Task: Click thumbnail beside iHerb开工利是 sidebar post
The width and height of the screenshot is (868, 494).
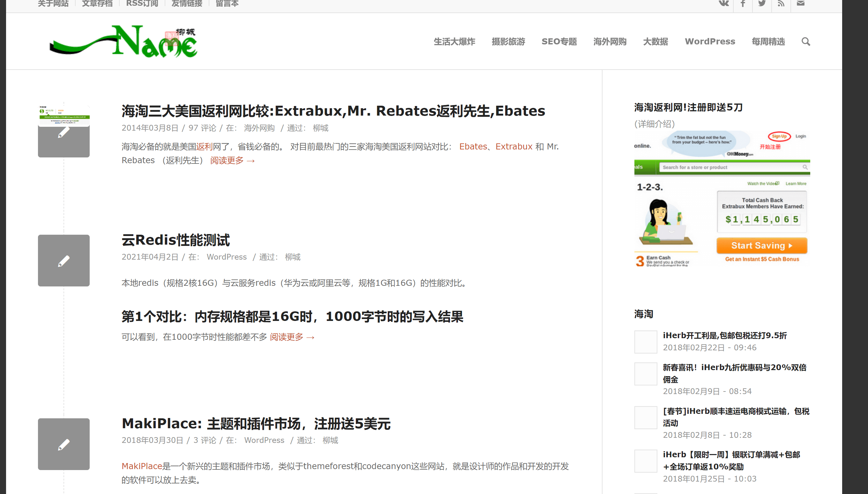Action: click(646, 342)
